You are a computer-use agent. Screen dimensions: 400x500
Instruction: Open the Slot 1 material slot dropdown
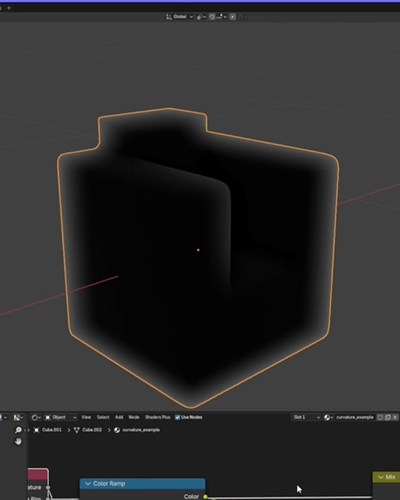(306, 417)
